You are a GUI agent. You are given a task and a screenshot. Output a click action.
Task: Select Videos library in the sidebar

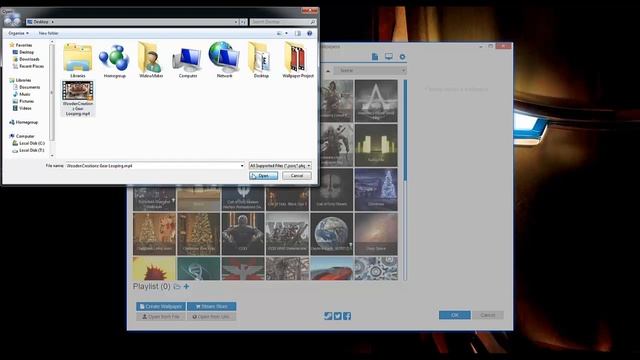point(25,108)
